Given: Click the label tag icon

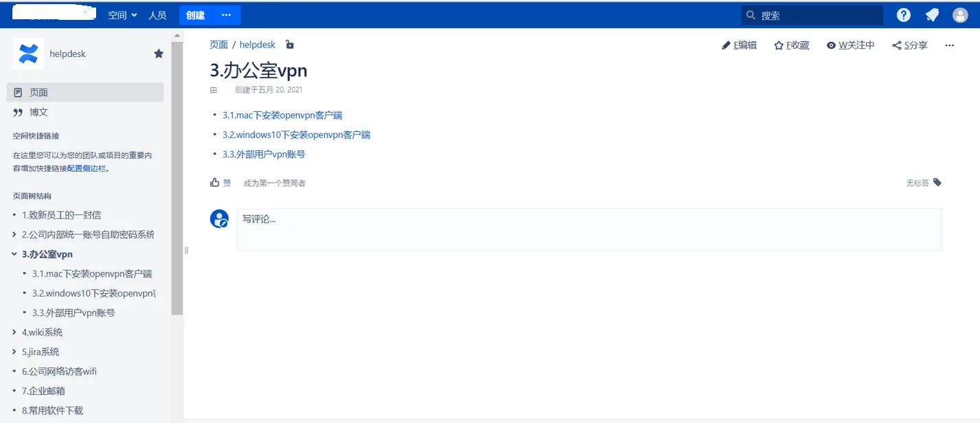Looking at the screenshot, I should point(937,183).
